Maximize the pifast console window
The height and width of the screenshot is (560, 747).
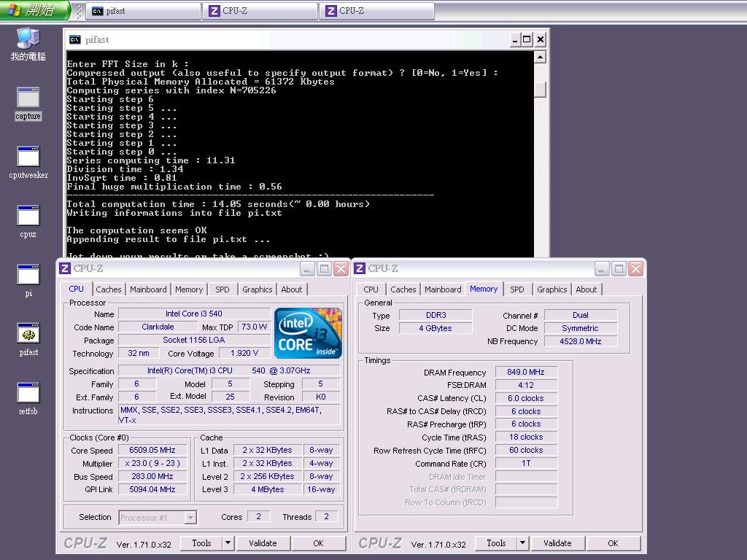tap(527, 39)
